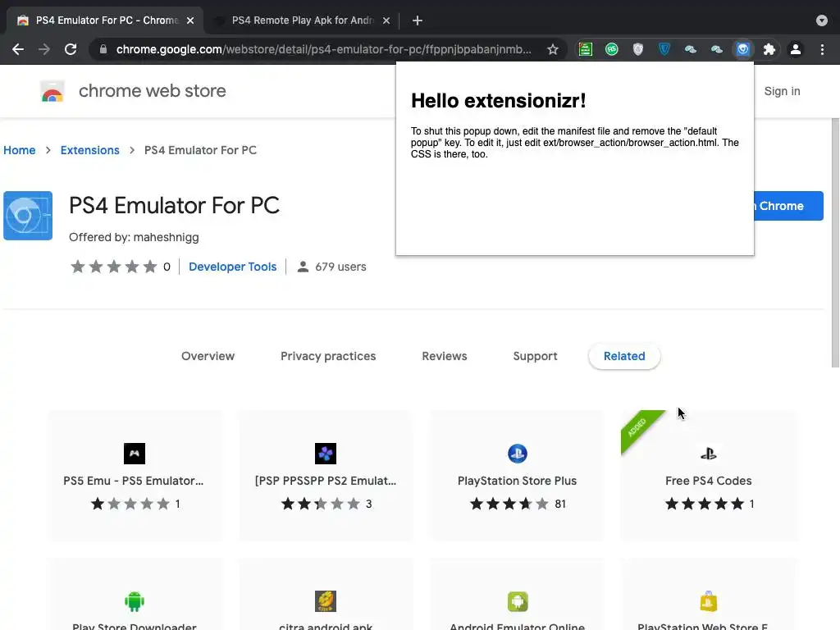Switch to the Reviews tab

444,356
